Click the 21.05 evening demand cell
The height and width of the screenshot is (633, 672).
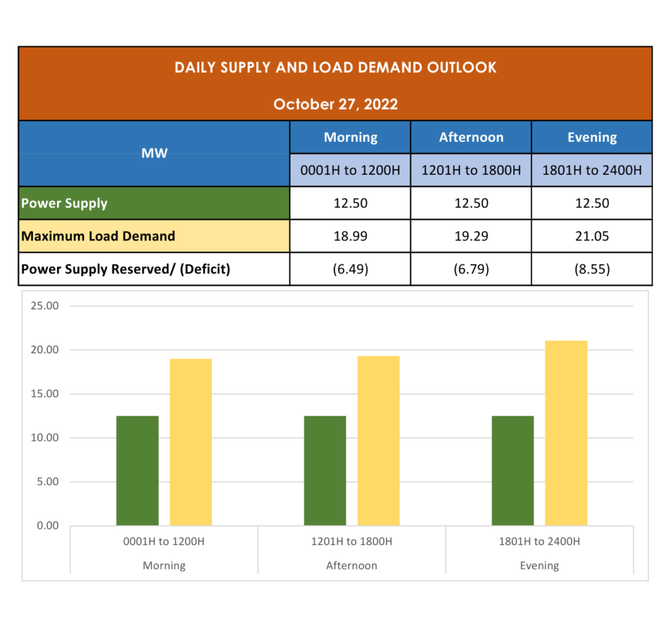pyautogui.click(x=591, y=236)
